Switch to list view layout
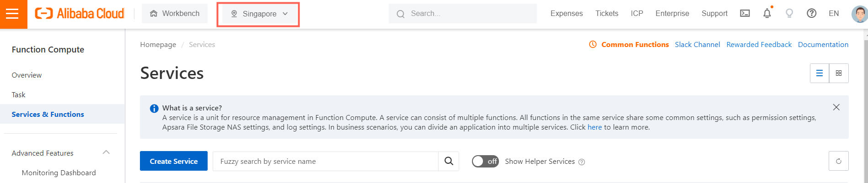This screenshot has width=868, height=183. coord(820,73)
